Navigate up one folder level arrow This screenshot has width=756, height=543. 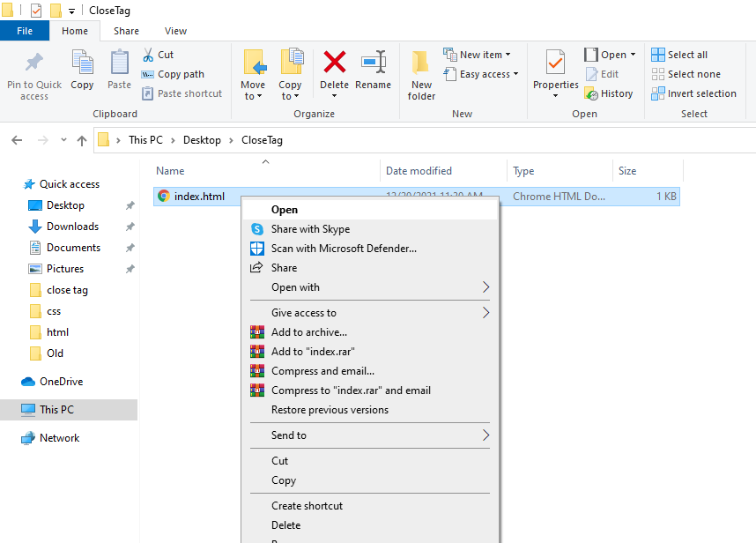pyautogui.click(x=82, y=140)
